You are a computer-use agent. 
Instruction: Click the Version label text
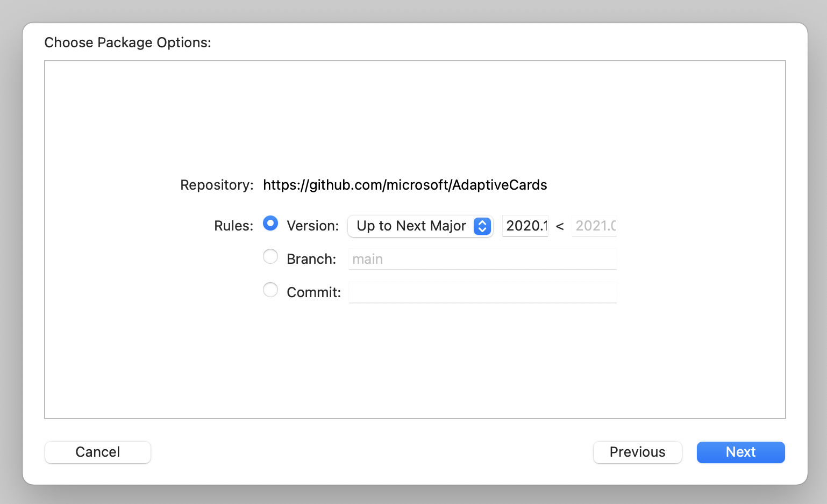coord(312,226)
